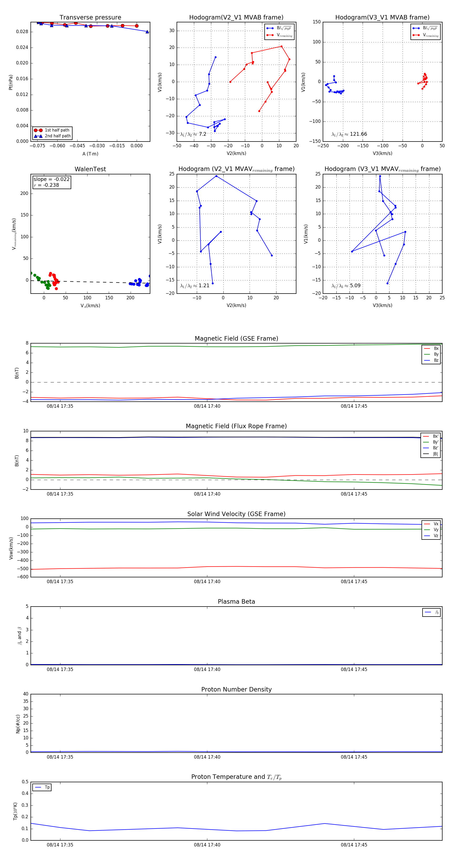Image resolution: width=473 pixels, height=868 pixels.
Task: Select the "Bx'" flux rope legend entry
Action: [x=431, y=436]
